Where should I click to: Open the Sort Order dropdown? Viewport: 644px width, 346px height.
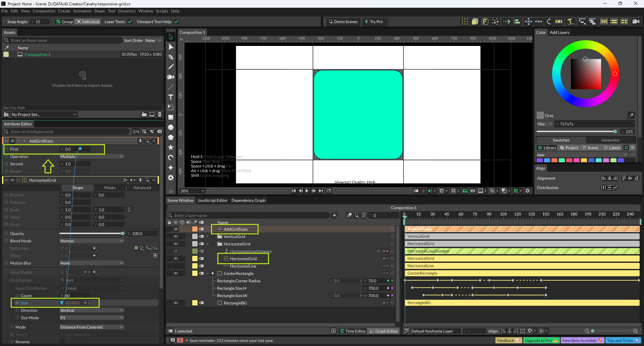tap(153, 41)
